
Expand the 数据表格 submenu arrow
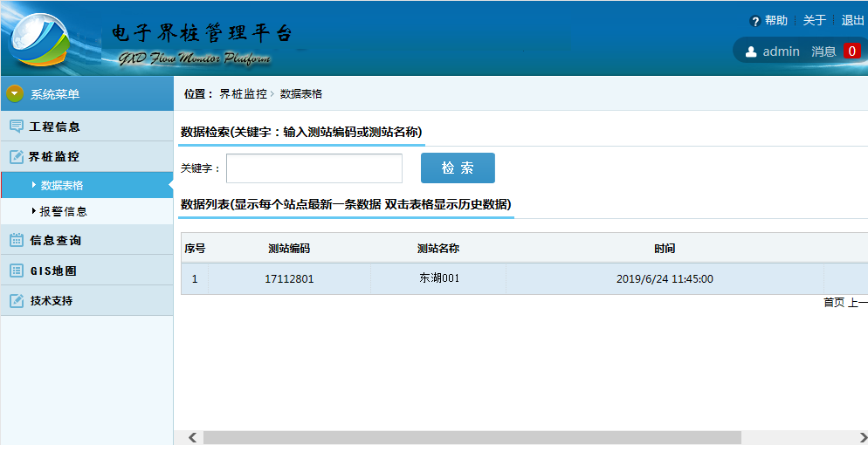tap(34, 185)
